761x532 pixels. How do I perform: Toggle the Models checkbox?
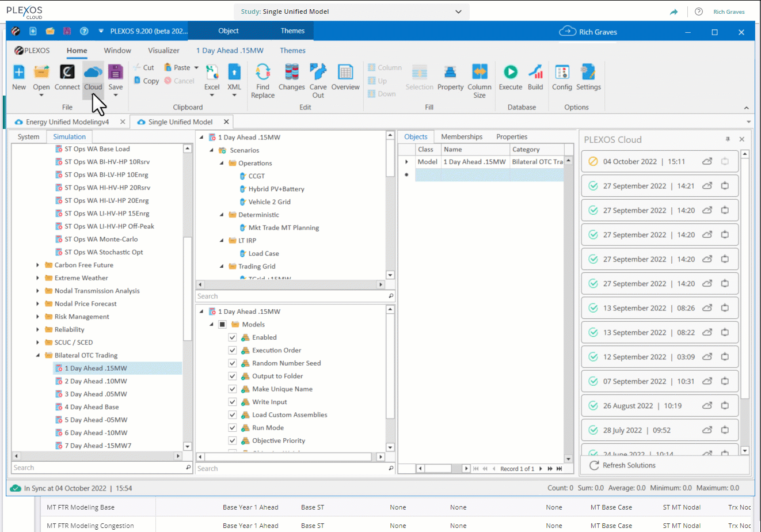(222, 325)
